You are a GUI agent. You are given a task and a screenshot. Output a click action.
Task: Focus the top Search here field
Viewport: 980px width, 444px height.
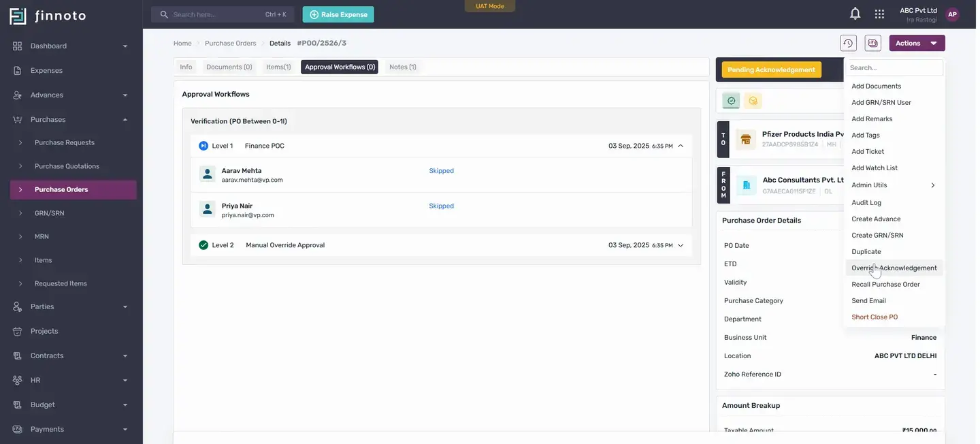click(x=223, y=14)
